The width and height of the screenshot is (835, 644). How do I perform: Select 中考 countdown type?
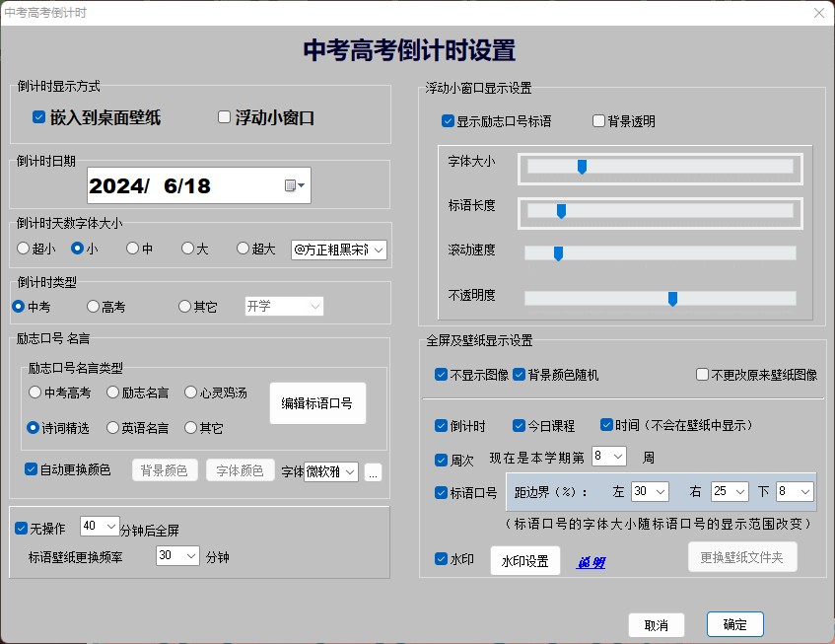coord(18,307)
